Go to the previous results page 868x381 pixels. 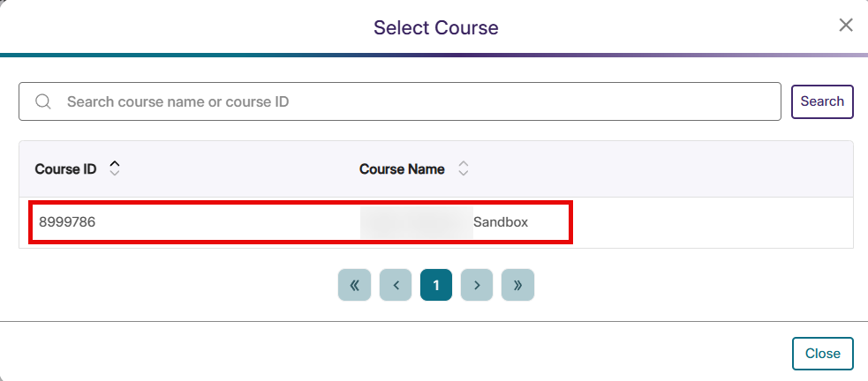click(396, 285)
